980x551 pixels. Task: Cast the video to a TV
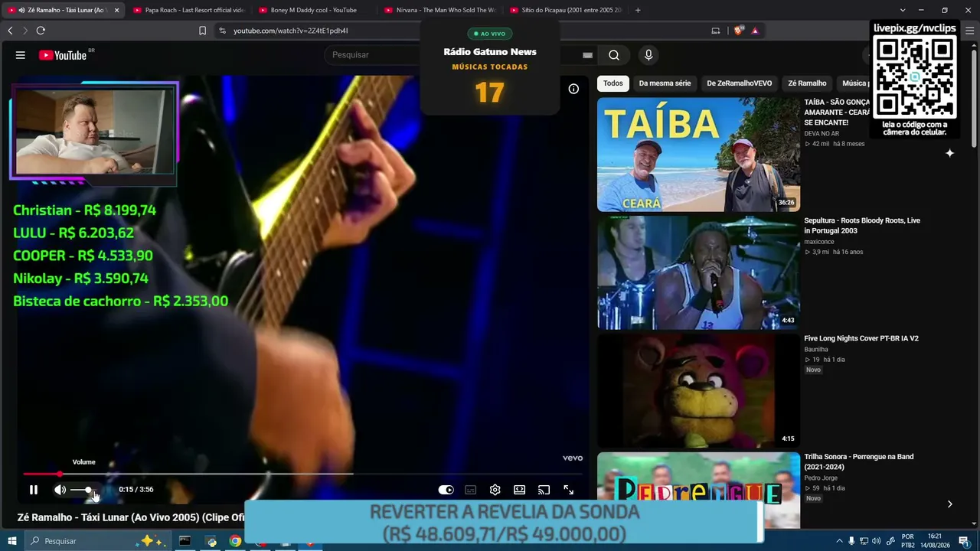[544, 490]
